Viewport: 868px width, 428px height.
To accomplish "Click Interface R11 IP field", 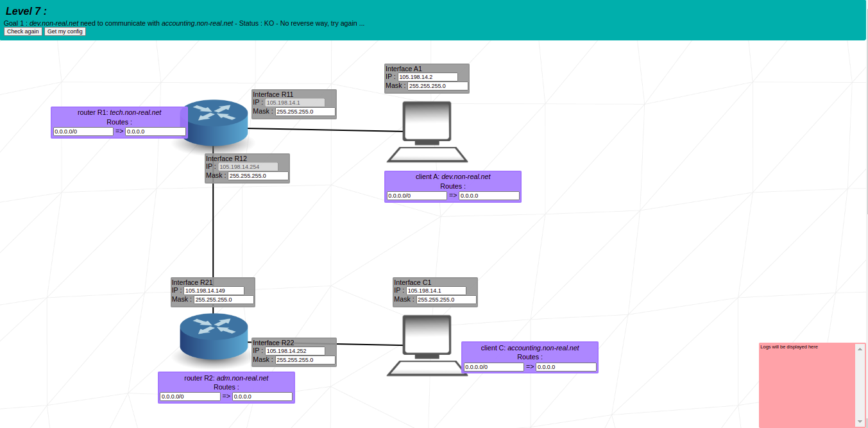I will pyautogui.click(x=295, y=103).
